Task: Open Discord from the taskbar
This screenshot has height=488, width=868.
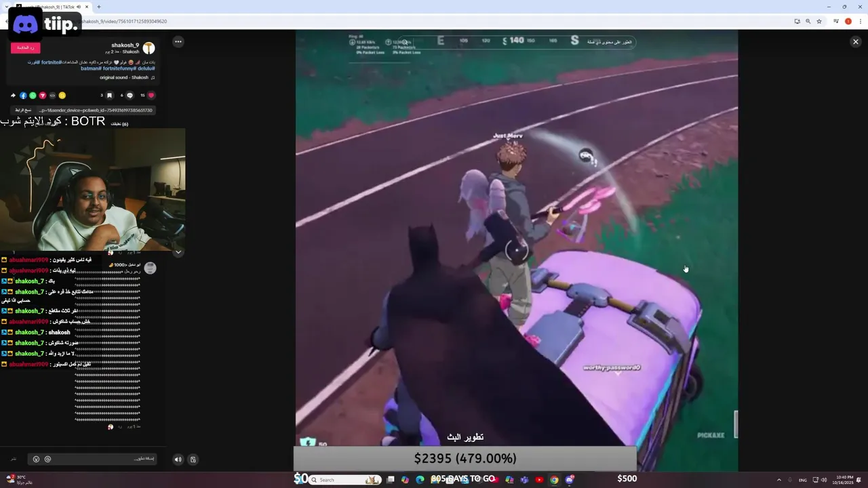Action: pyautogui.click(x=569, y=480)
